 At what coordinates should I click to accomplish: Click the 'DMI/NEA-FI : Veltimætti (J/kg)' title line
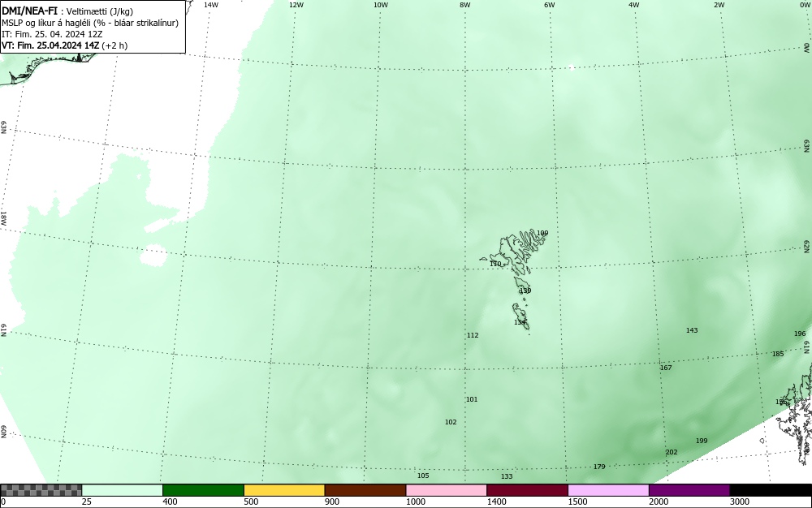67,11
